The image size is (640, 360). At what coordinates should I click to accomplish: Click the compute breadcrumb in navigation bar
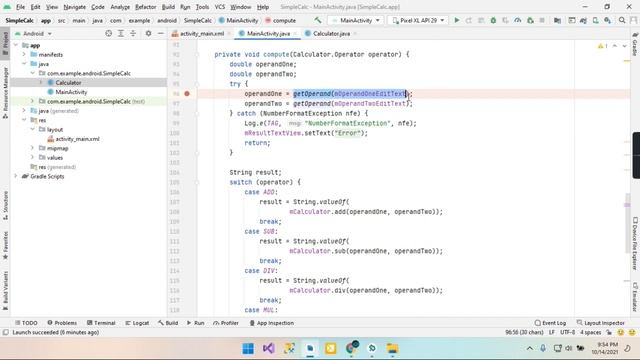click(x=280, y=20)
